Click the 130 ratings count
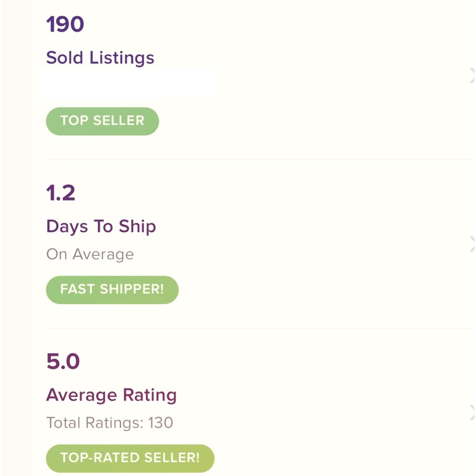476x476 pixels. point(160,423)
